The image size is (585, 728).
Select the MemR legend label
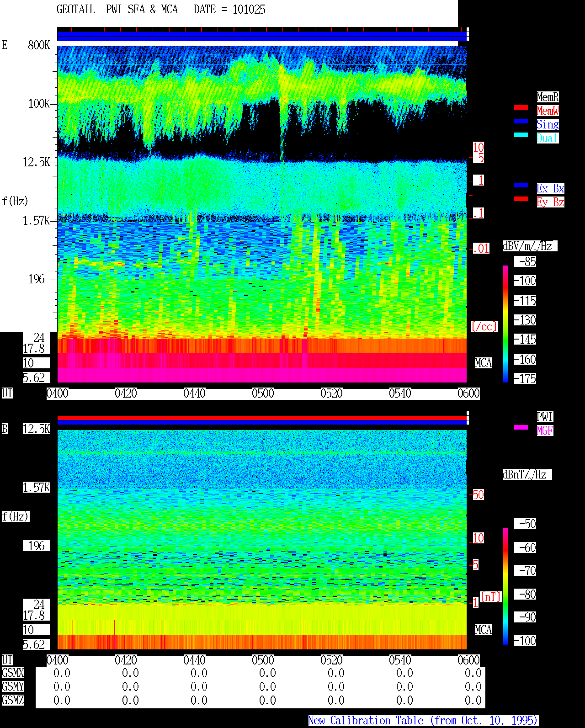(x=548, y=97)
